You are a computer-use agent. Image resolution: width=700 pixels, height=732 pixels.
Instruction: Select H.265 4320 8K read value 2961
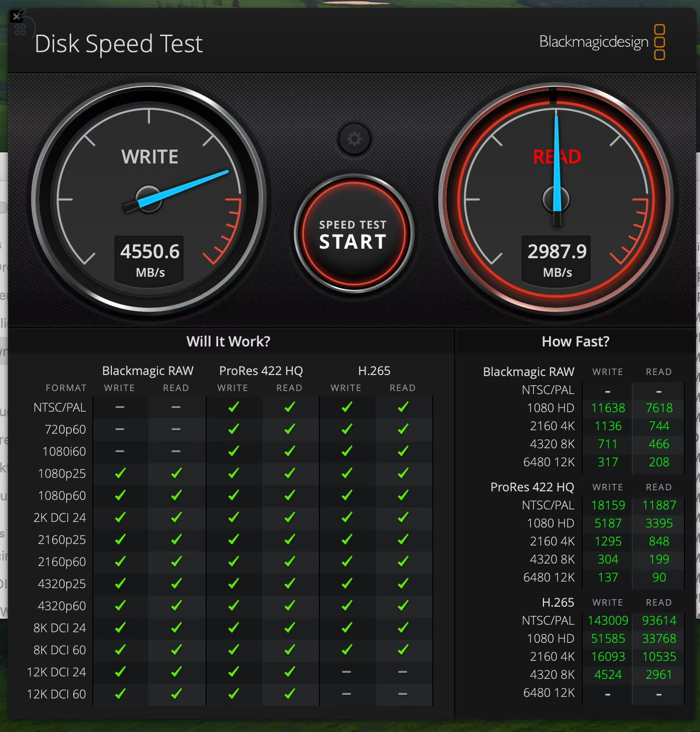(x=659, y=675)
